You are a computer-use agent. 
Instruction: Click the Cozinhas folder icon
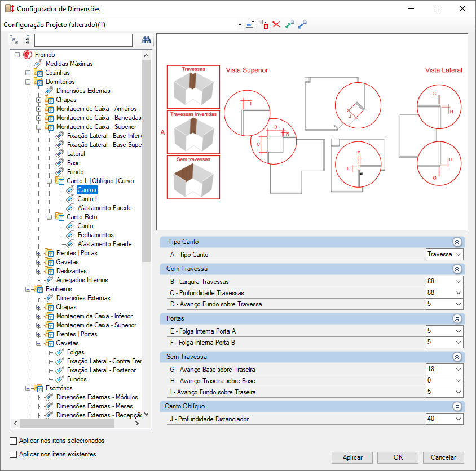(38, 73)
